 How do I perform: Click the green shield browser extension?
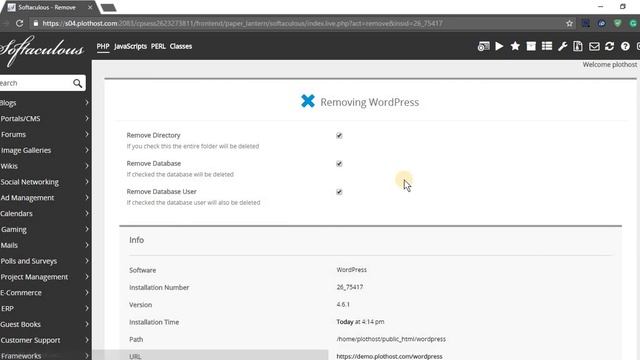point(617,24)
